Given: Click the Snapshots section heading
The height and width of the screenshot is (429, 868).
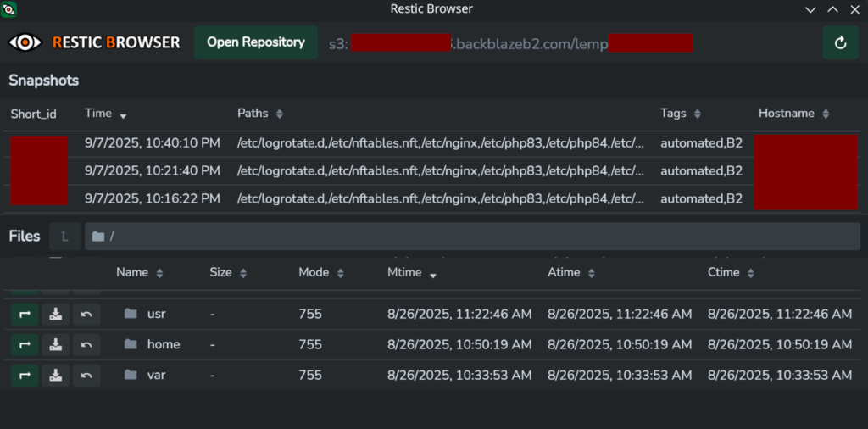Looking at the screenshot, I should [44, 81].
